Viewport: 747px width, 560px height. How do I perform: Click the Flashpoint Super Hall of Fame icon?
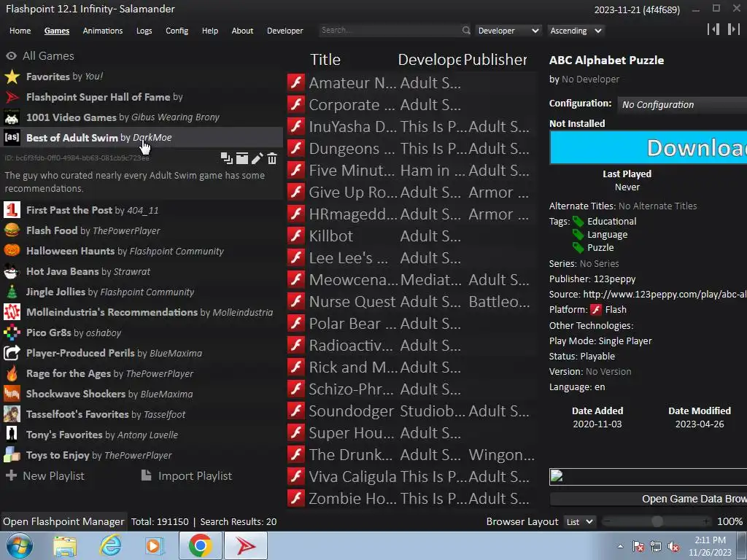coord(12,97)
